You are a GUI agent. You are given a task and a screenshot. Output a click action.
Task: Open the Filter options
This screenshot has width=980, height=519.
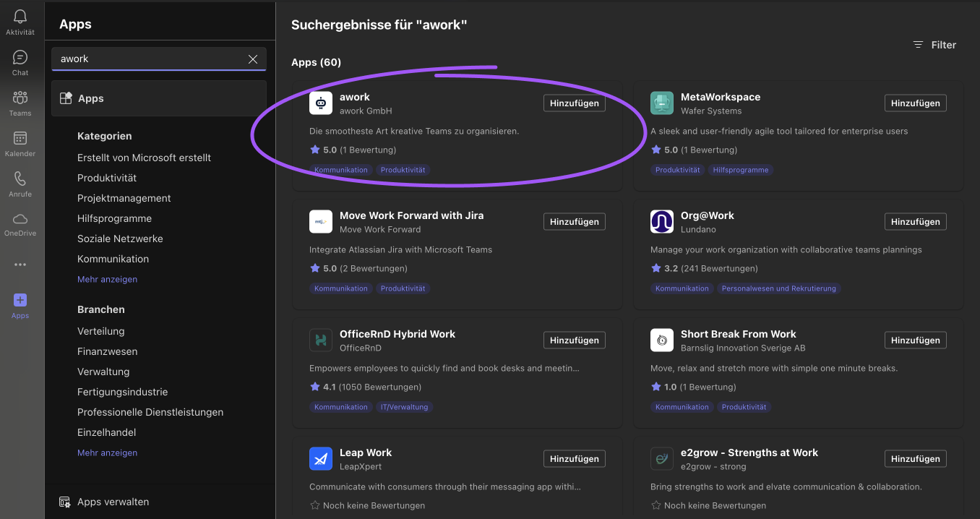(934, 45)
